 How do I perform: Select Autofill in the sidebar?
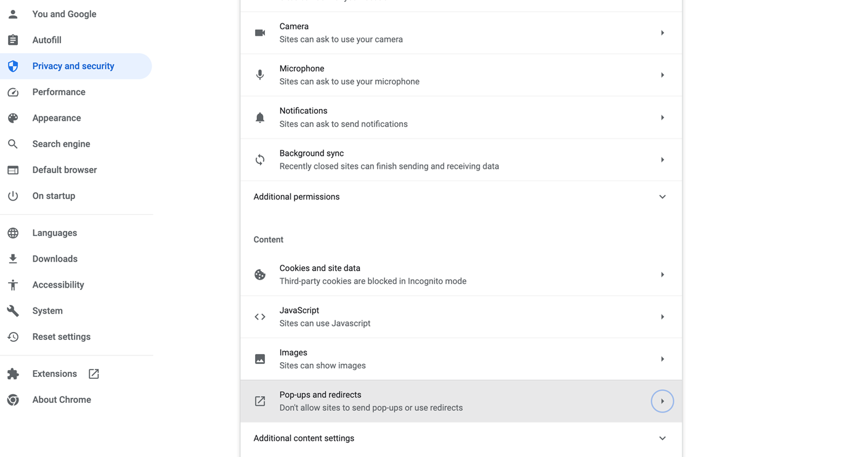(x=47, y=40)
